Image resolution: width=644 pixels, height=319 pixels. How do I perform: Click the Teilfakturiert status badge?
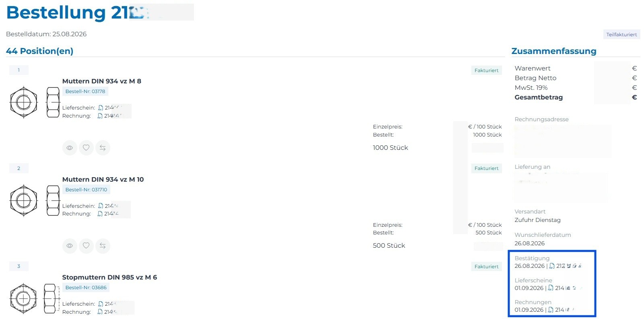coord(621,35)
